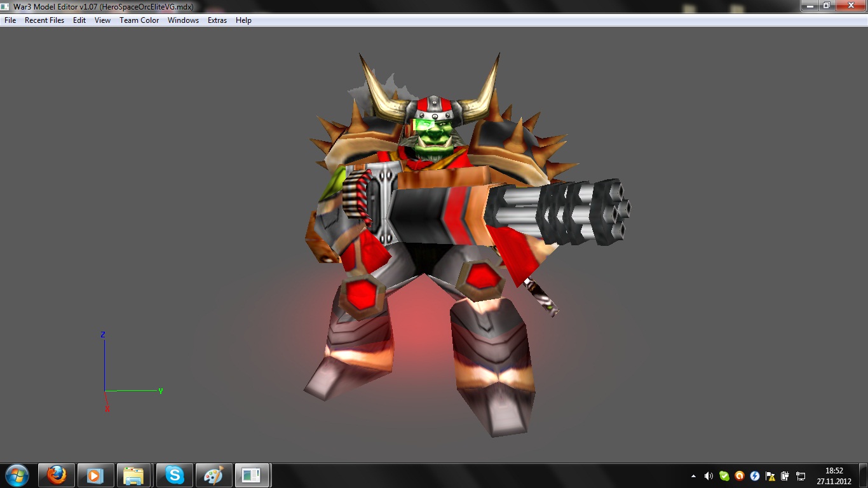The width and height of the screenshot is (868, 488).
Task: Open the Extras menu
Action: (217, 20)
